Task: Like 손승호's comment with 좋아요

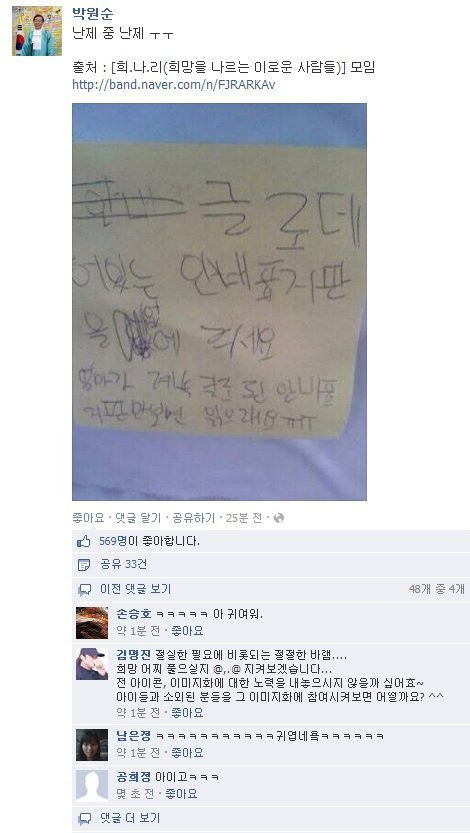Action: 186,631
